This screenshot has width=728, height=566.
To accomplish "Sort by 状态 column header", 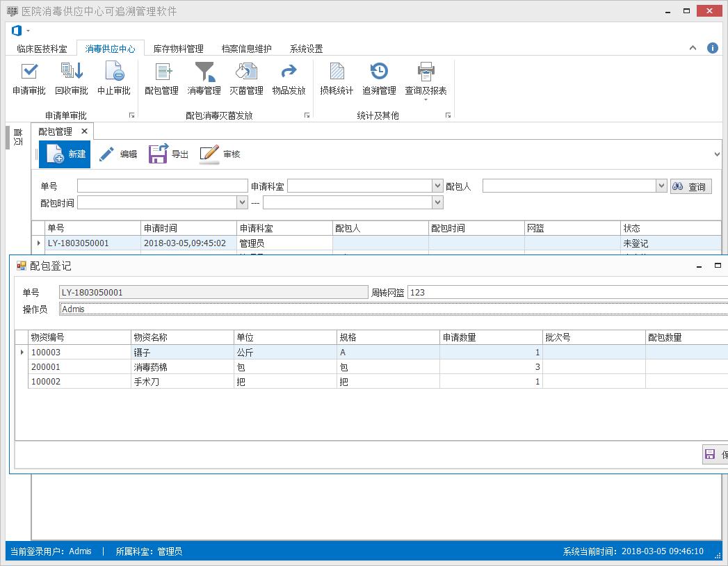I will click(671, 228).
